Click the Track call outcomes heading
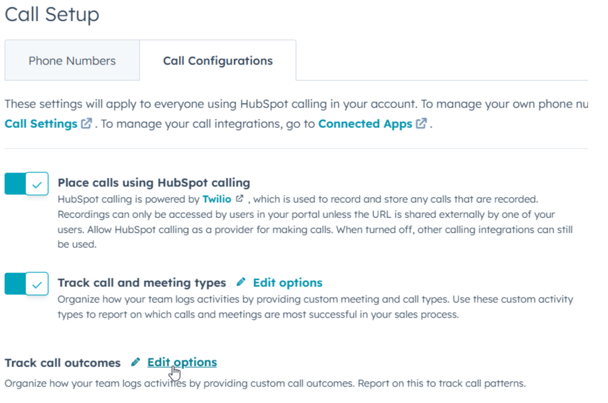Image resolution: width=608 pixels, height=403 pixels. 62,363
